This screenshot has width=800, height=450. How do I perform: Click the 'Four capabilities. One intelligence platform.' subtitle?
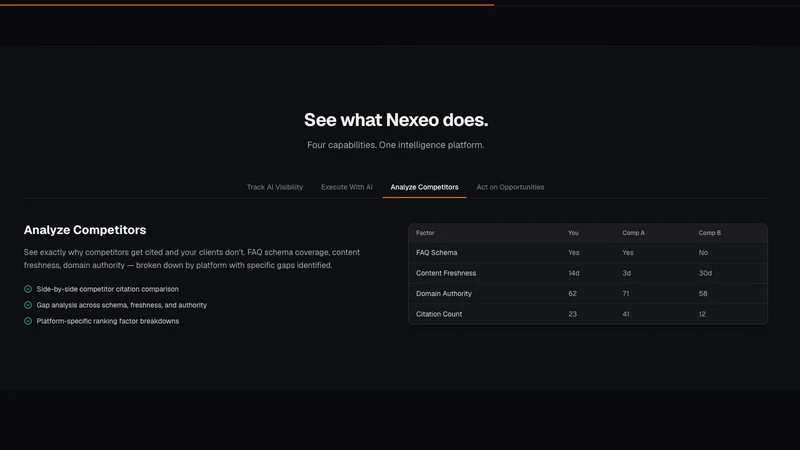tap(395, 145)
